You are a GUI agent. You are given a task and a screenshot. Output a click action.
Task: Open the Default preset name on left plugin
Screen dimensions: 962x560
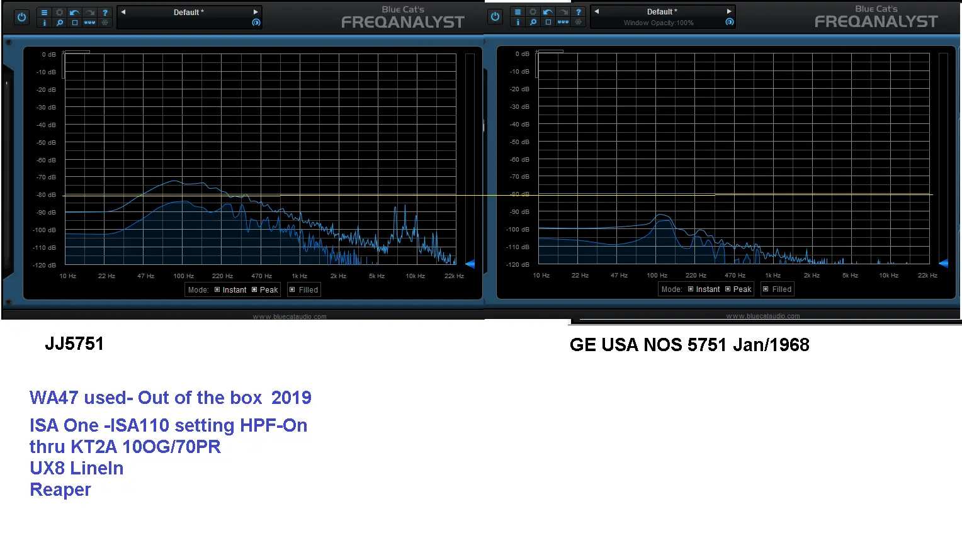(189, 12)
